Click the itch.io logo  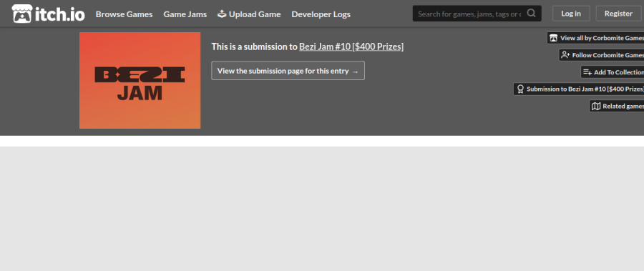pyautogui.click(x=49, y=14)
